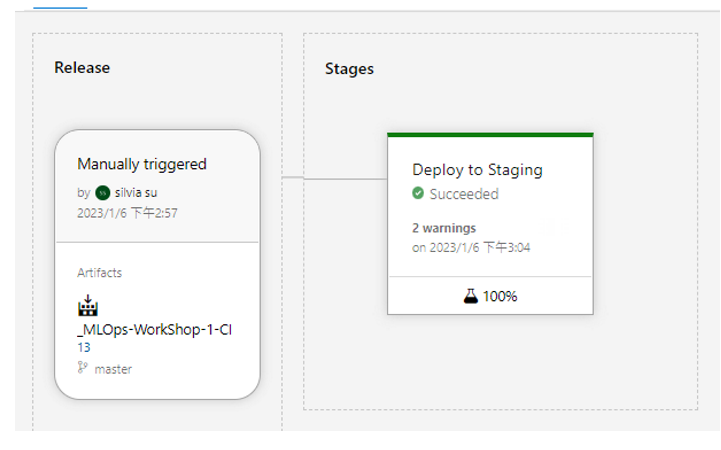Viewport: 721px width, 450px height.
Task: Click the 100% test pass rate
Action: 500,296
